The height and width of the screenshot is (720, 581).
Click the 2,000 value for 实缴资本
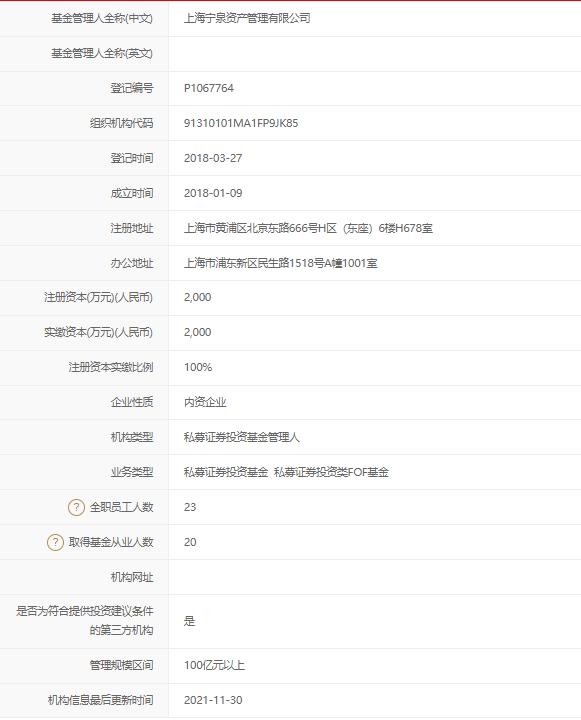pyautogui.click(x=197, y=332)
